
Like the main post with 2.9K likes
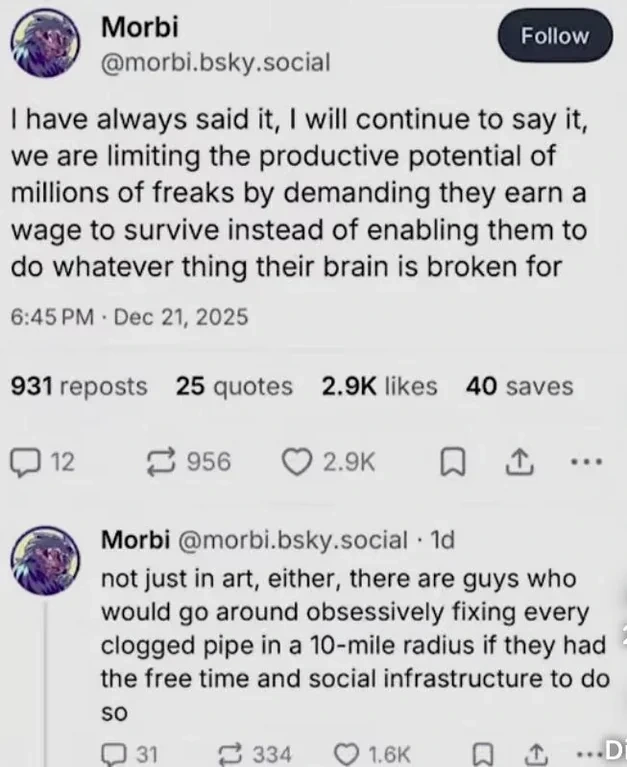point(295,462)
